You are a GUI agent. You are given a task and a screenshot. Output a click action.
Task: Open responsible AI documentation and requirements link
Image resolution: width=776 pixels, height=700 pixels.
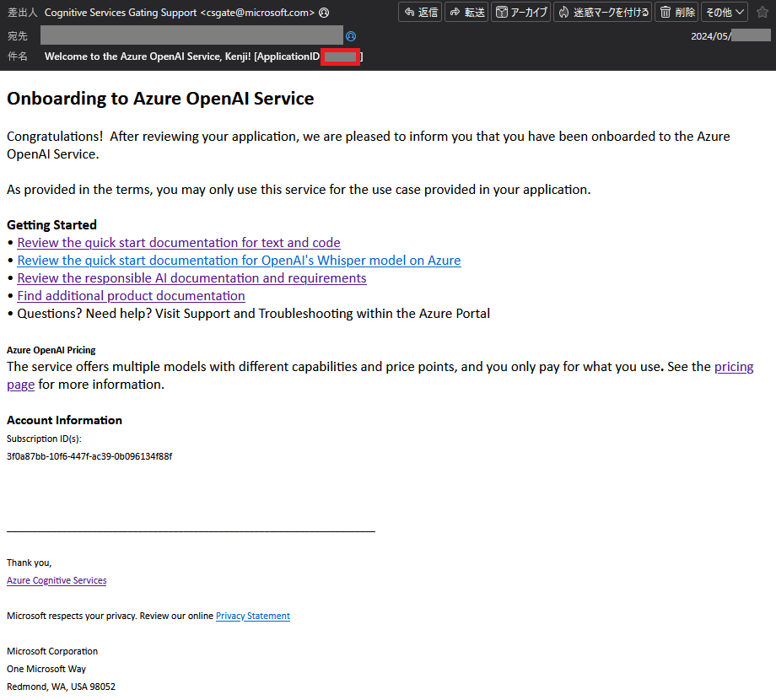[x=192, y=278]
